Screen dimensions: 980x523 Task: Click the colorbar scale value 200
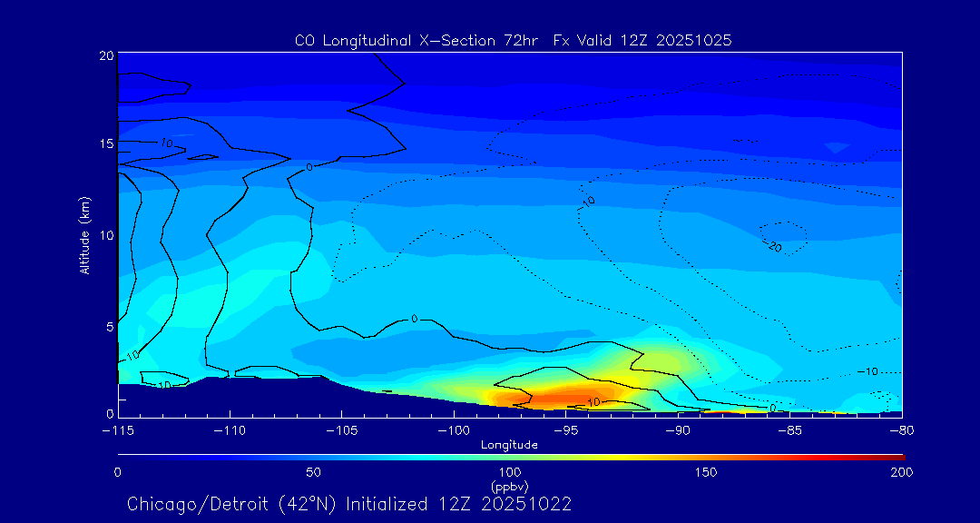point(903,472)
